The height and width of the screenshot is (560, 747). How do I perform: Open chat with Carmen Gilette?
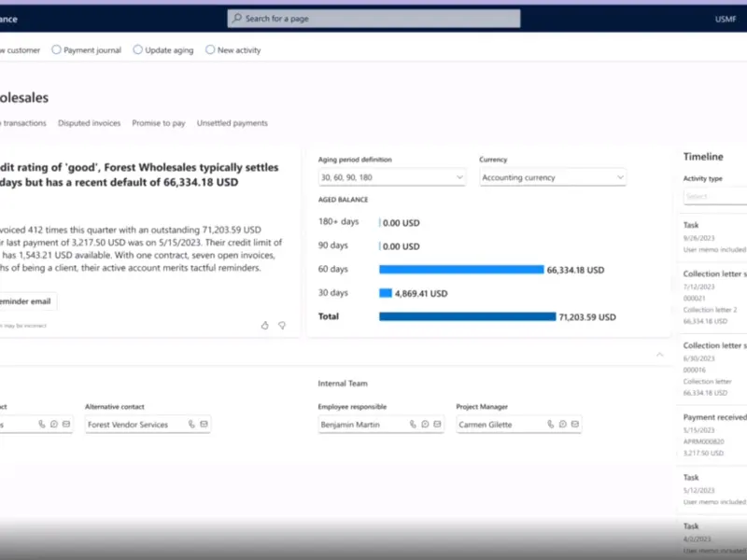[x=562, y=425]
